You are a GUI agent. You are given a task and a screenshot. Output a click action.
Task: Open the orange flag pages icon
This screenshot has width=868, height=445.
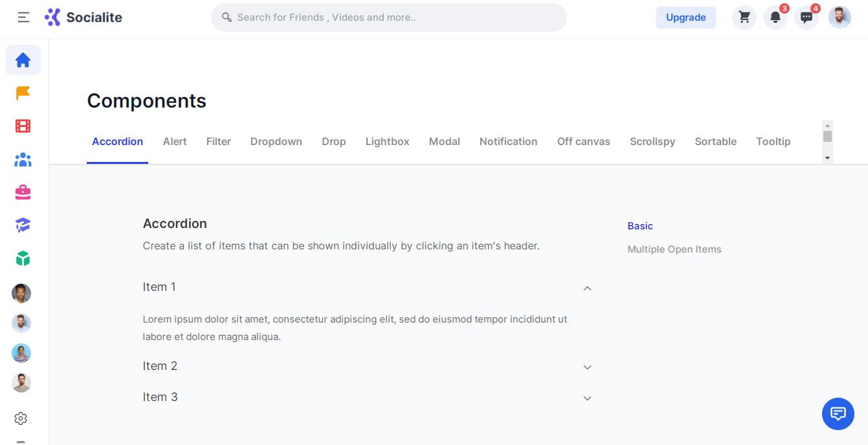(23, 93)
